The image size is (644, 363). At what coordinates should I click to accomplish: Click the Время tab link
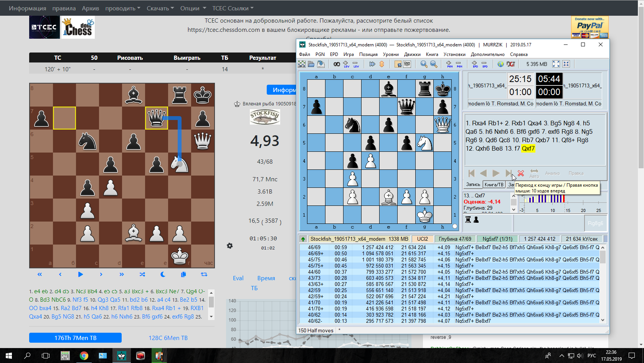coord(266,278)
